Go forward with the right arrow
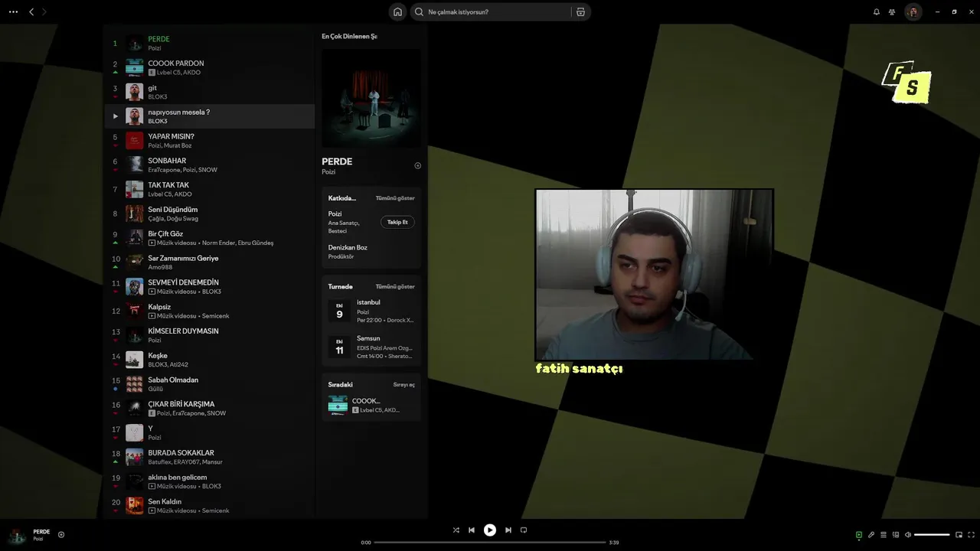 (44, 11)
